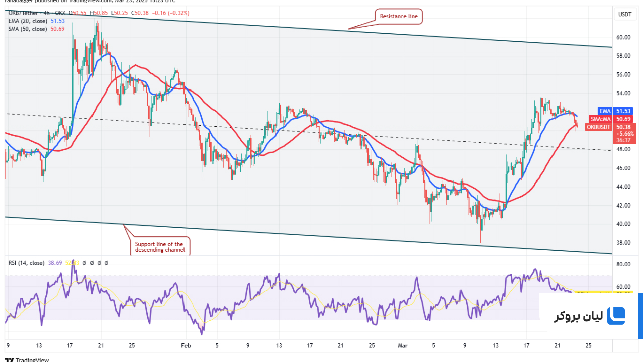The image size is (644, 362).
Task: Click the TradingView text link
Action: pos(32,359)
